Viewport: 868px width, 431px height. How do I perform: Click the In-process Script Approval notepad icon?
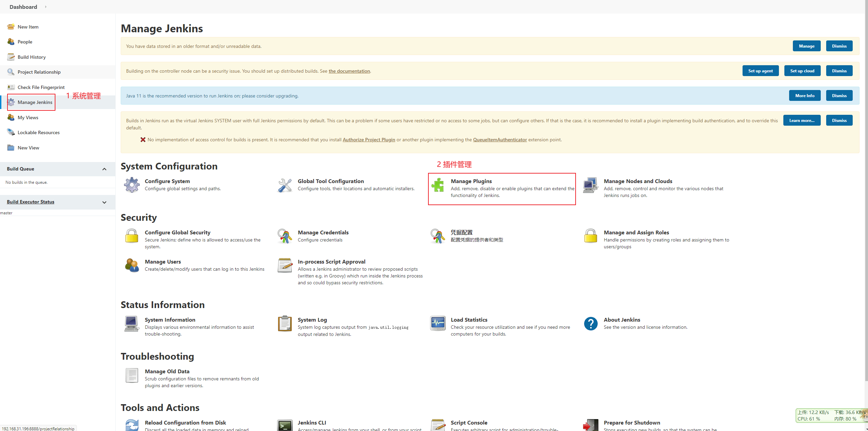(285, 266)
